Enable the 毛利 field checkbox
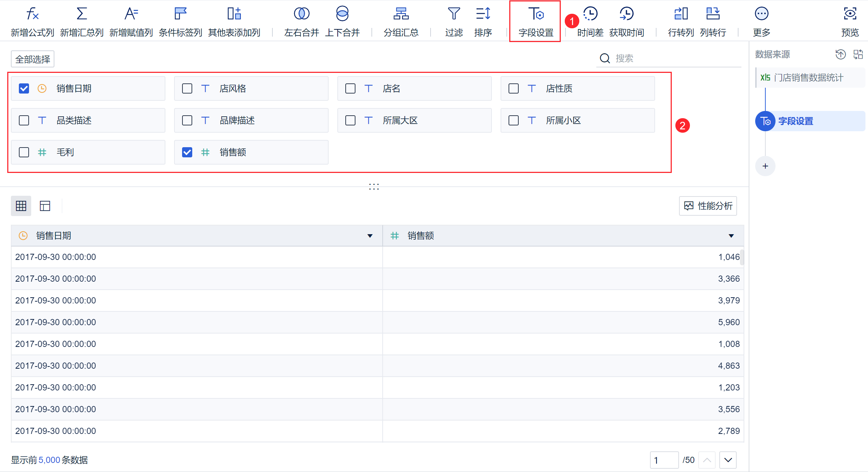The width and height of the screenshot is (868, 472). (x=24, y=152)
